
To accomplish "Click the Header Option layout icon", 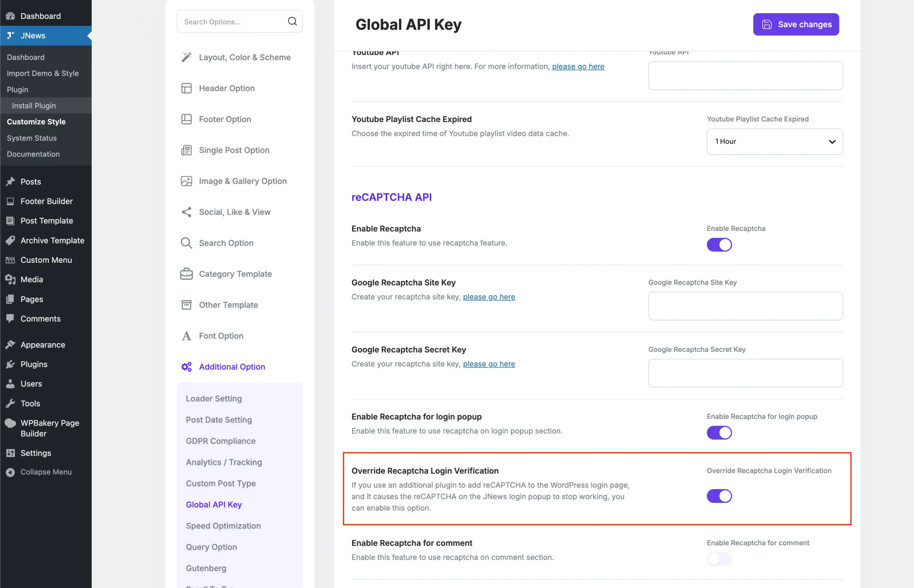I will point(186,88).
